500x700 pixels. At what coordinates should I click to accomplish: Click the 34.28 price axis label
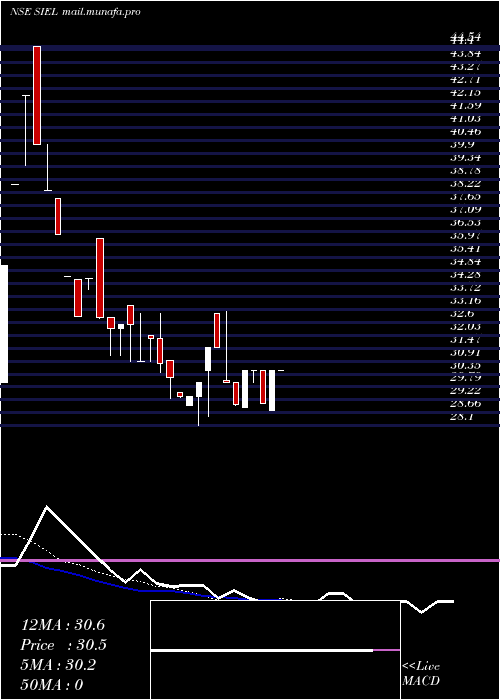(x=465, y=274)
